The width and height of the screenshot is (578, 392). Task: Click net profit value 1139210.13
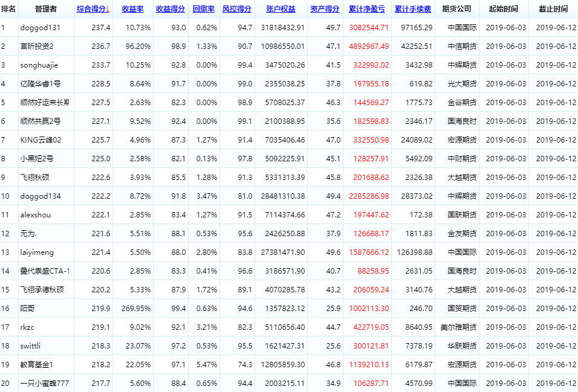(369, 365)
